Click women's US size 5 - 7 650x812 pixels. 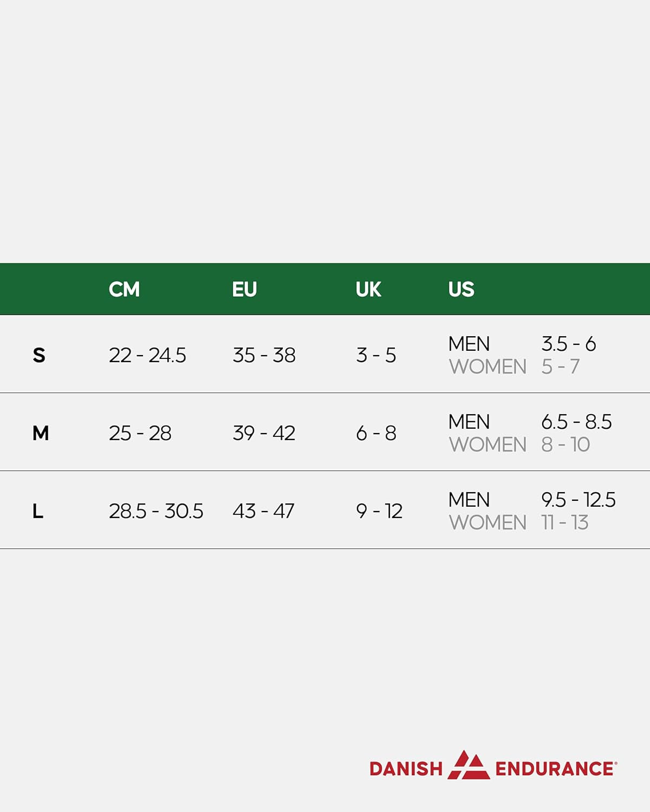(561, 367)
